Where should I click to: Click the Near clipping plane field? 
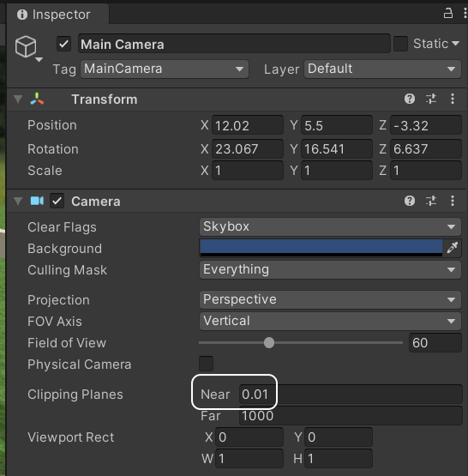coord(351,394)
